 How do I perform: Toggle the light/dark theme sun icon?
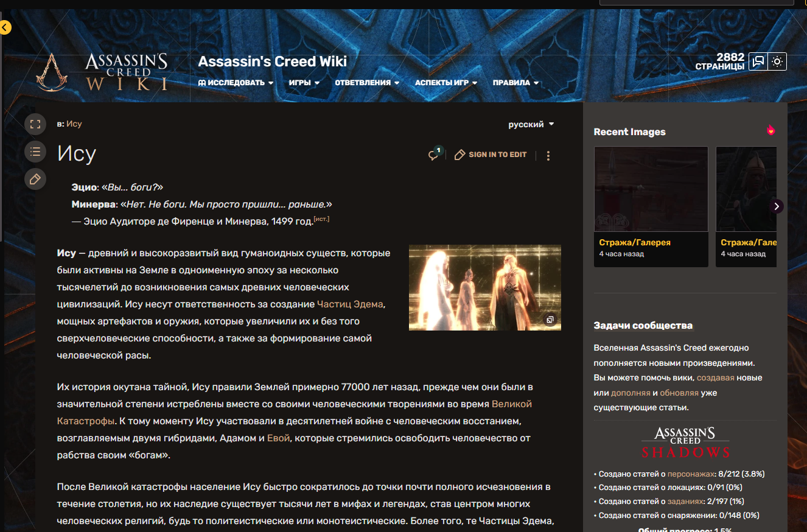(x=777, y=61)
